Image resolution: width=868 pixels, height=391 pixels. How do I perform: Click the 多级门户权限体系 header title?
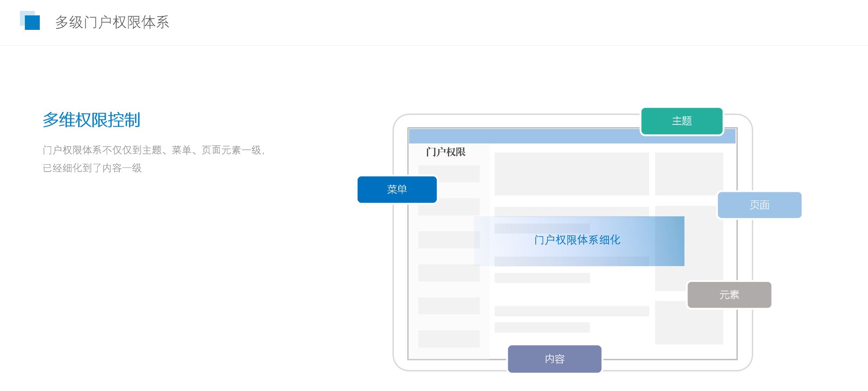(x=112, y=22)
